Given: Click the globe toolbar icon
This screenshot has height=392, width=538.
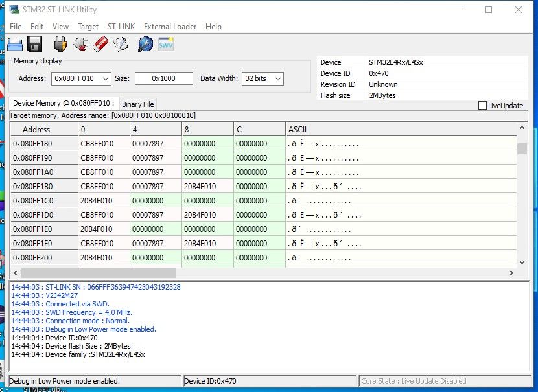Looking at the screenshot, I should (145, 44).
